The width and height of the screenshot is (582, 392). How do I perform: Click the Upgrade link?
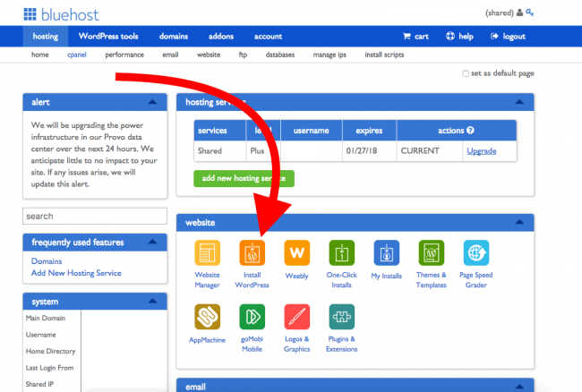(482, 151)
